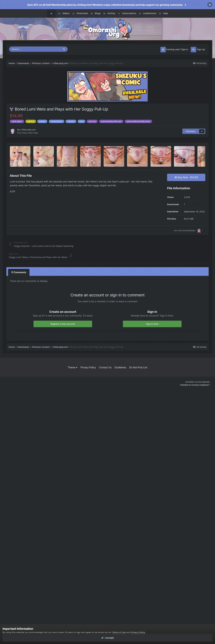The image size is (215, 644).
Task: Open Contact Us footer link
Action: (105, 367)
